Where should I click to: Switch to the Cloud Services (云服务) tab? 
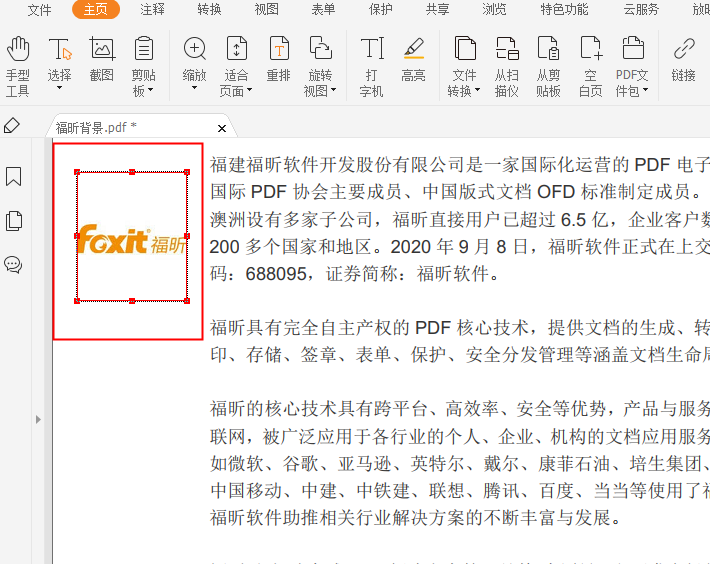click(x=641, y=10)
